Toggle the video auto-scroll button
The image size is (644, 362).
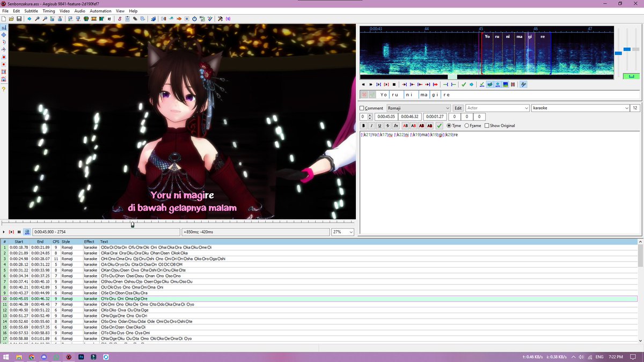(27, 232)
